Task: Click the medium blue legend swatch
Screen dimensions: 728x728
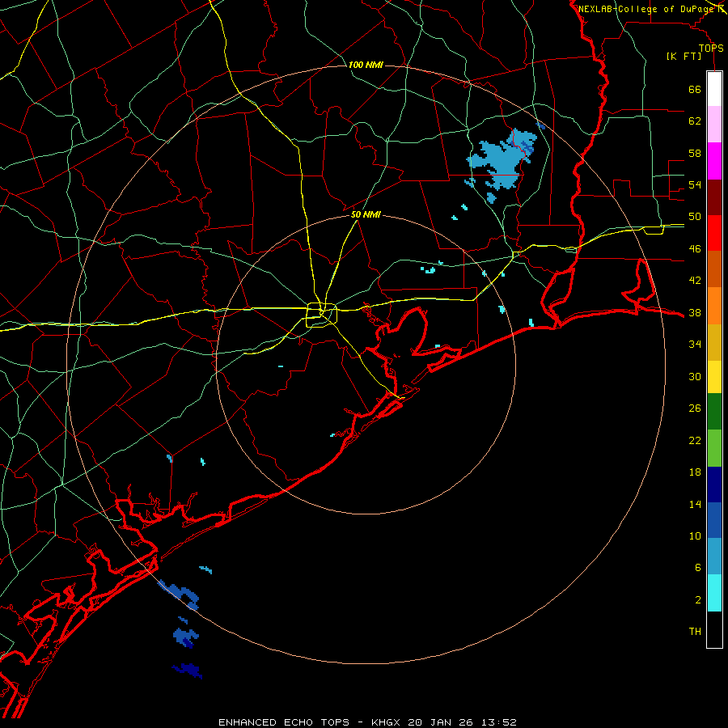Action: pos(714,520)
